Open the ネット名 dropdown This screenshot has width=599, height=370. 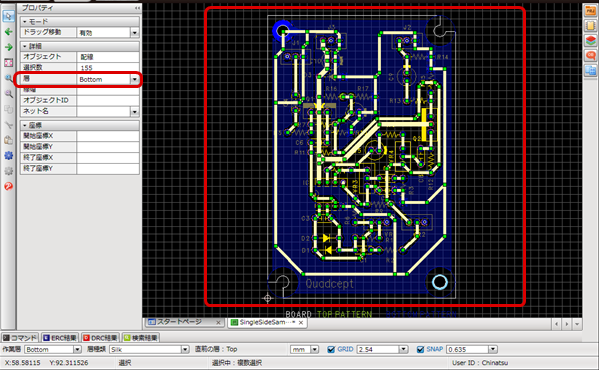[x=134, y=111]
